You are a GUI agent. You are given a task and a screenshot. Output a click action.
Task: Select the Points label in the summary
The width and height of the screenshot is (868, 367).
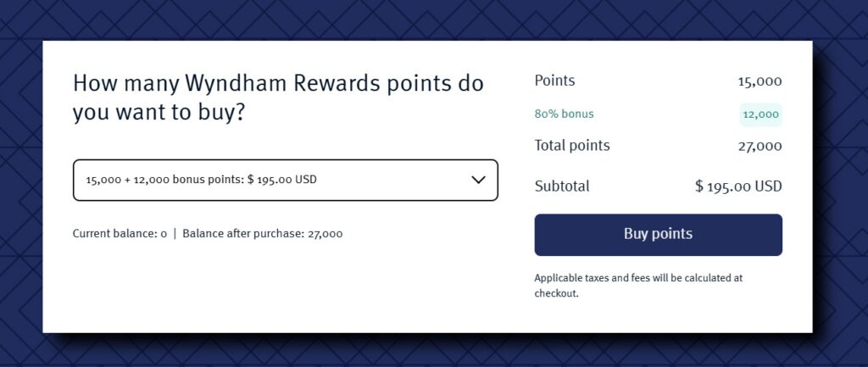point(554,81)
